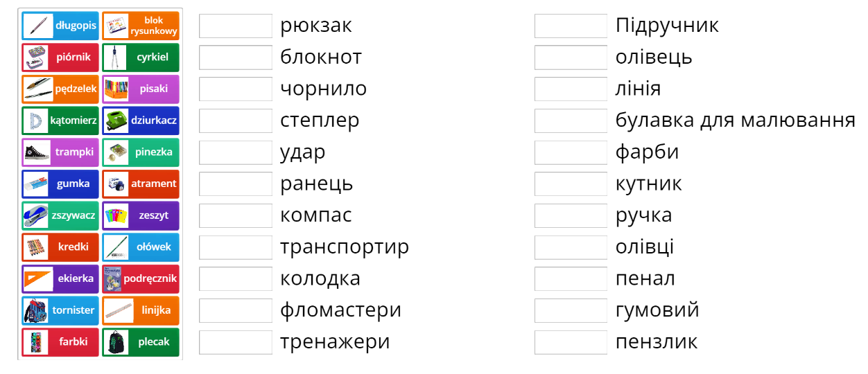Click the answer box beside рюкзак
The width and height of the screenshot is (868, 374).
[235, 26]
